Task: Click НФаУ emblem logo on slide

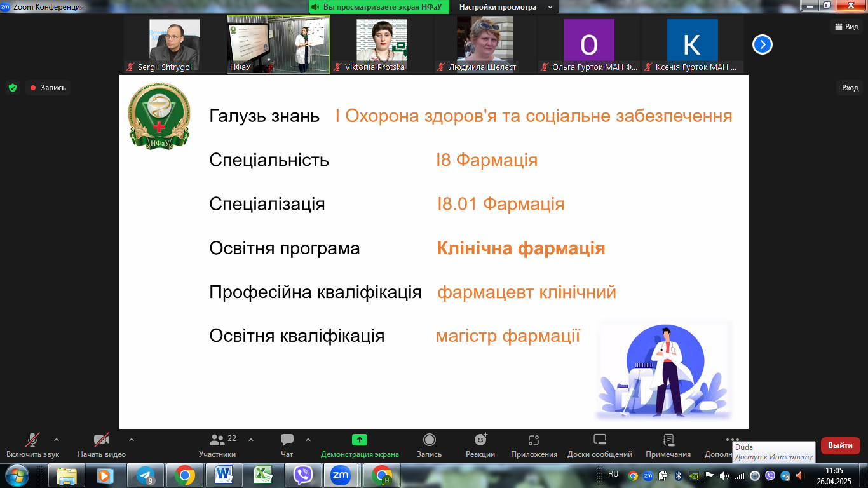Action: 159,116
